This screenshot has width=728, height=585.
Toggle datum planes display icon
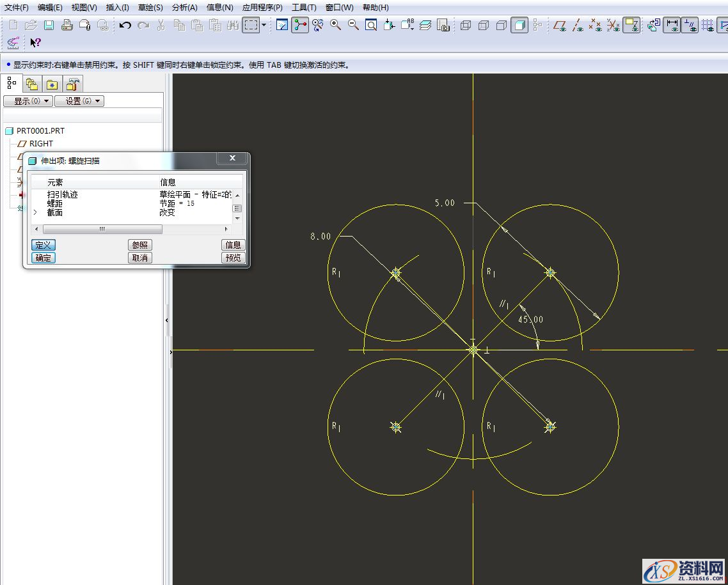tap(560, 26)
